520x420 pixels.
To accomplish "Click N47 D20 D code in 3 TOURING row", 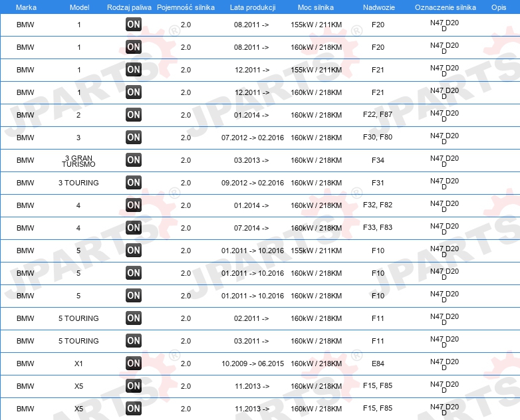I will tap(444, 183).
